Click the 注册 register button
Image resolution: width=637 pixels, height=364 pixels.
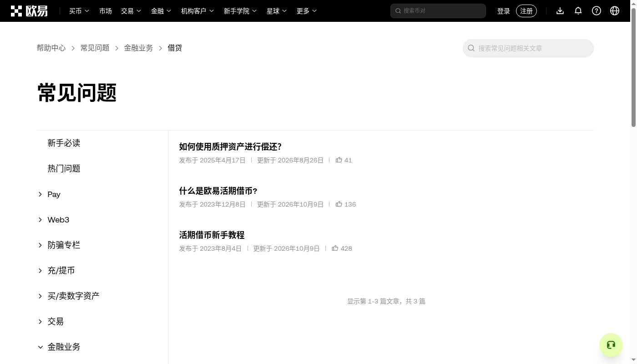(x=526, y=11)
